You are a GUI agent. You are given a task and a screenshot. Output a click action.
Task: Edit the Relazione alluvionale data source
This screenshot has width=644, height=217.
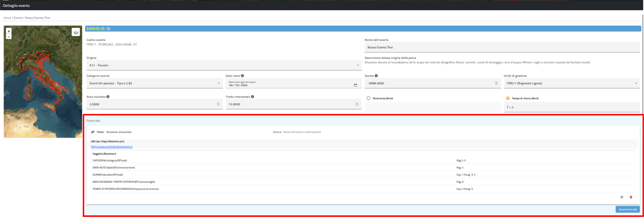tap(622, 197)
